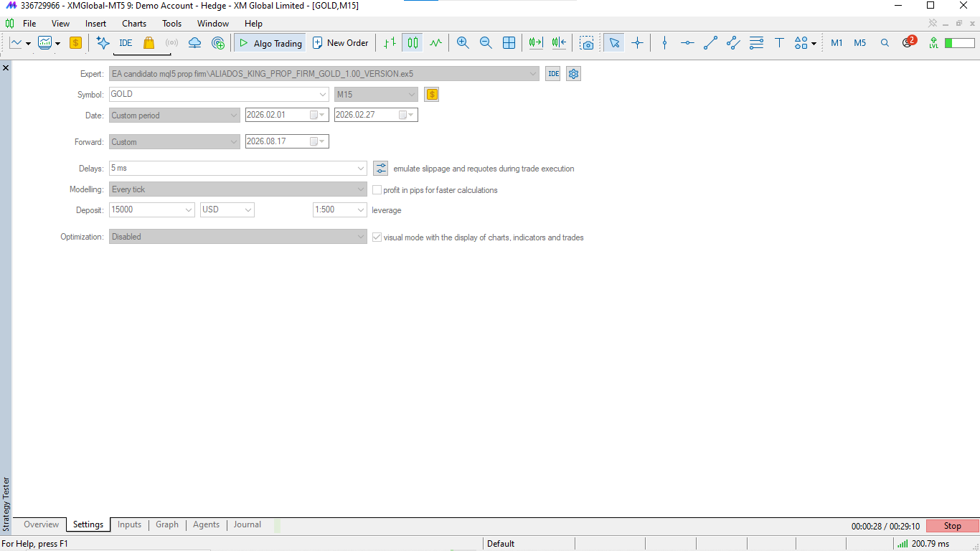
Task: Open the AI assistant sparkle icon
Action: (103, 43)
